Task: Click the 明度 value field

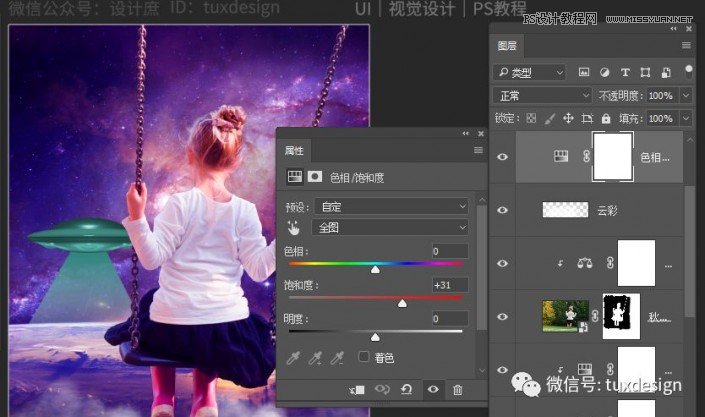Action: [450, 318]
